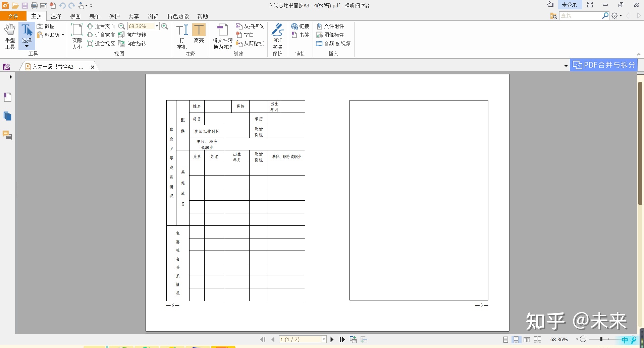
Task: Expand the quick access toolbar customize arrow
Action: (x=91, y=6)
